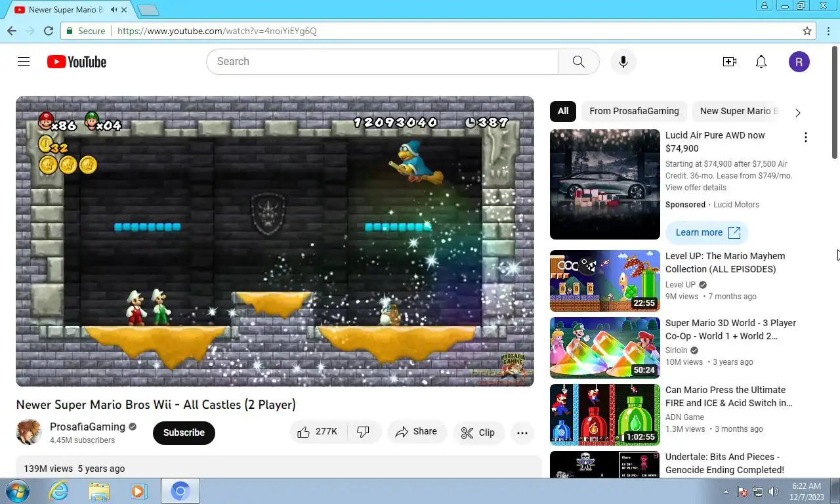Bookmark page with star icon
The width and height of the screenshot is (840, 504).
[807, 31]
